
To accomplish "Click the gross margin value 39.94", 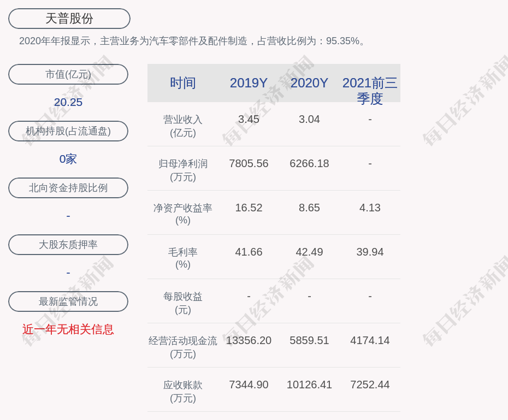I will pos(370,252).
